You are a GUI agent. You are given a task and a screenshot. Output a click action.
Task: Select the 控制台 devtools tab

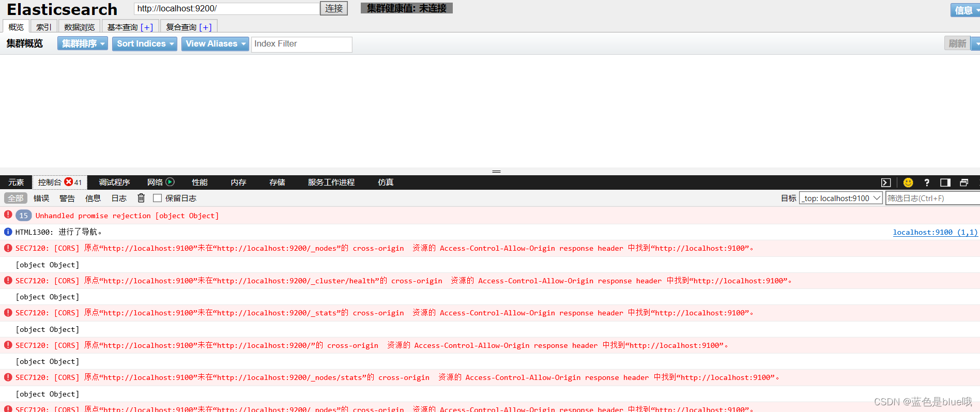click(59, 182)
